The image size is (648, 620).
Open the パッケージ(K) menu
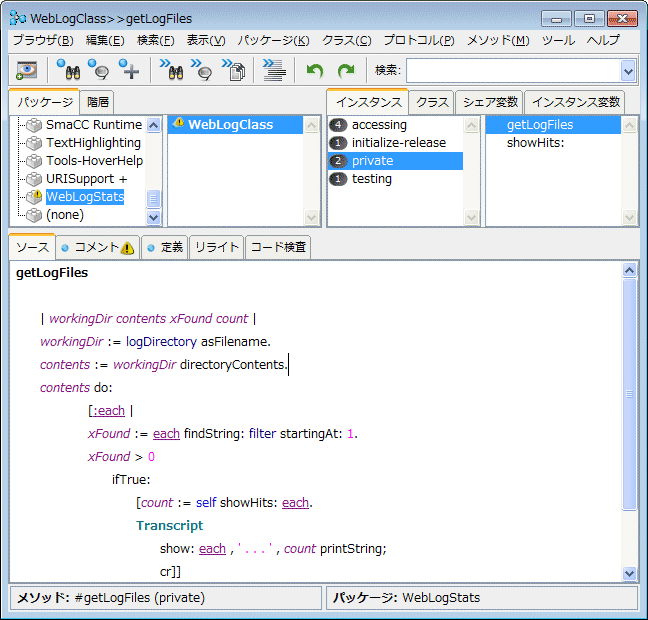(x=273, y=40)
